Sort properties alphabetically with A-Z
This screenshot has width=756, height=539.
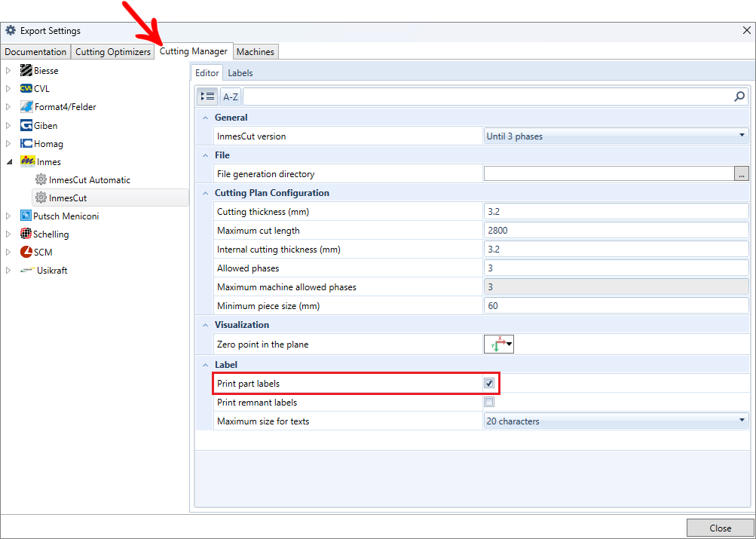point(231,97)
